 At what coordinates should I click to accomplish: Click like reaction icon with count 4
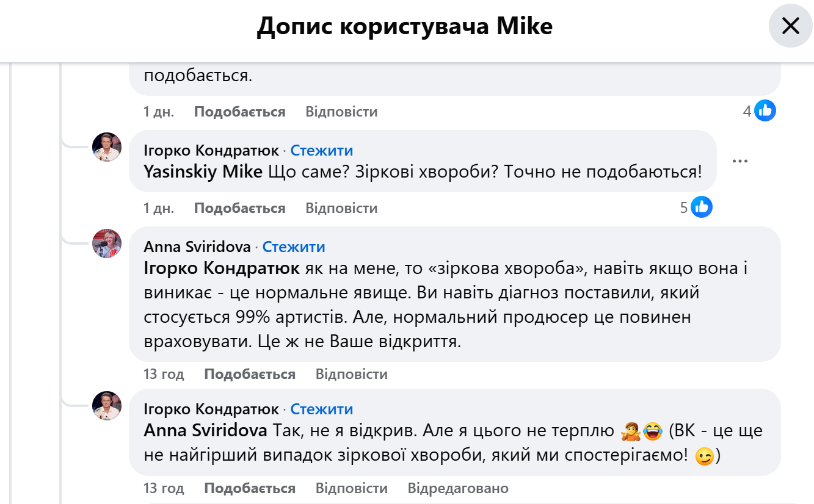click(x=765, y=111)
